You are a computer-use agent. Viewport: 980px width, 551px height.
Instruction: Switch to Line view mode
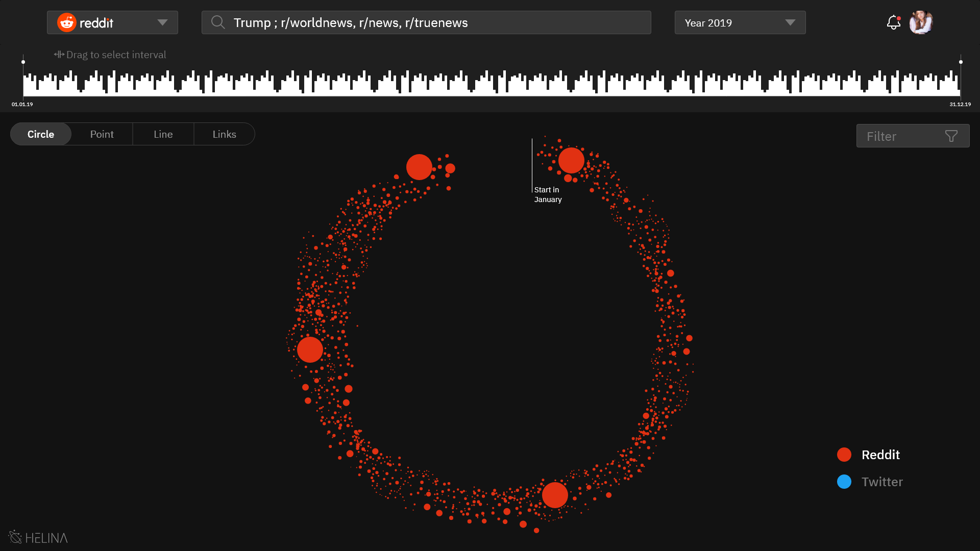[163, 134]
